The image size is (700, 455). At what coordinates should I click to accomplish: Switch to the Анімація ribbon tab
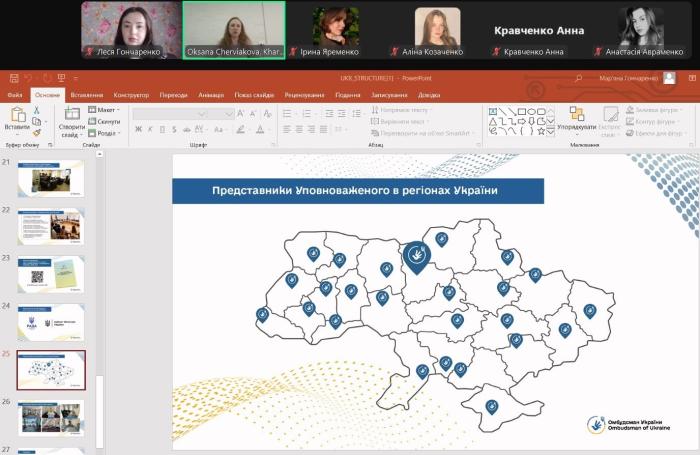pyautogui.click(x=211, y=95)
